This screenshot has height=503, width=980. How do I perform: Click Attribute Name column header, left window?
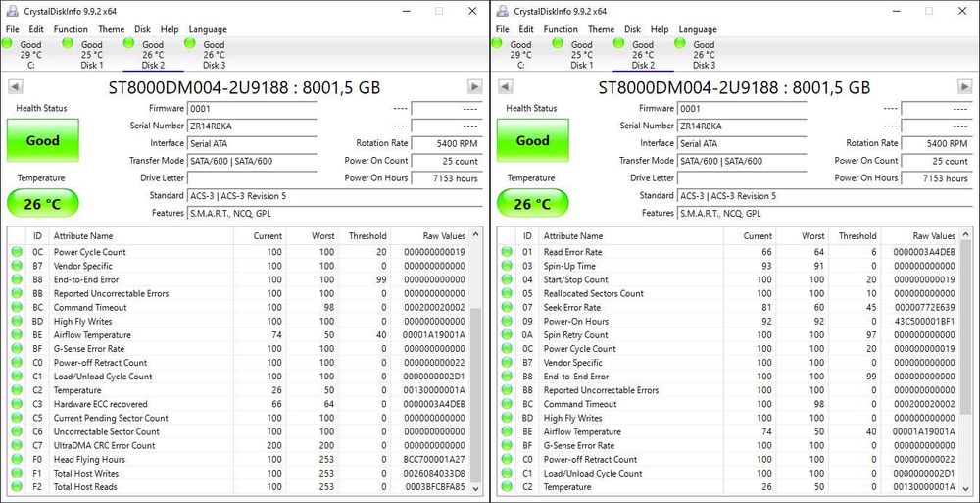(x=141, y=236)
